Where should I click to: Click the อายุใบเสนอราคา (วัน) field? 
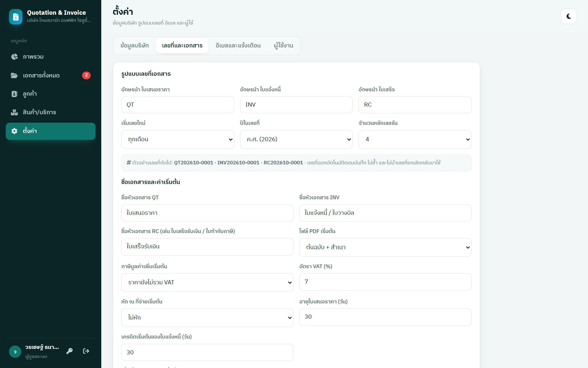point(385,317)
